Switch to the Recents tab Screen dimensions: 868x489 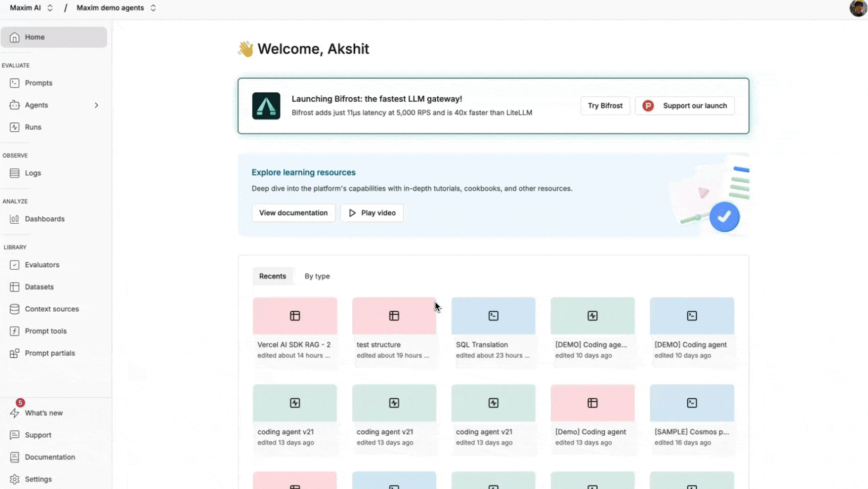(x=272, y=277)
